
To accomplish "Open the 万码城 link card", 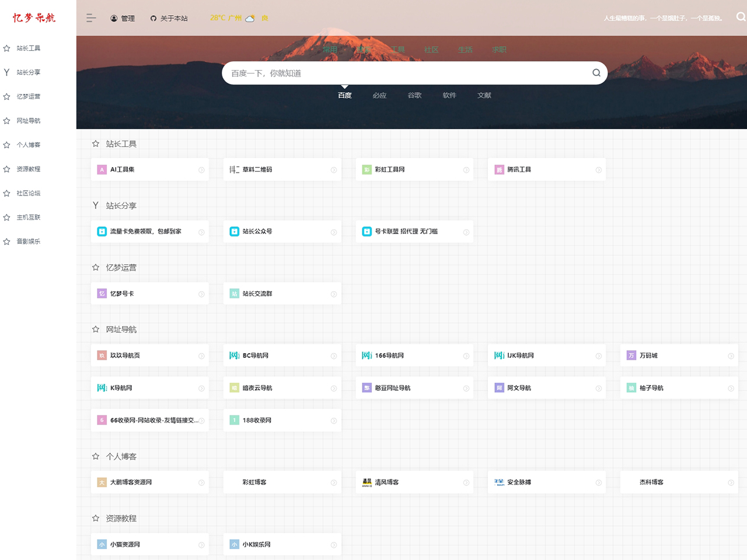I will click(x=678, y=355).
